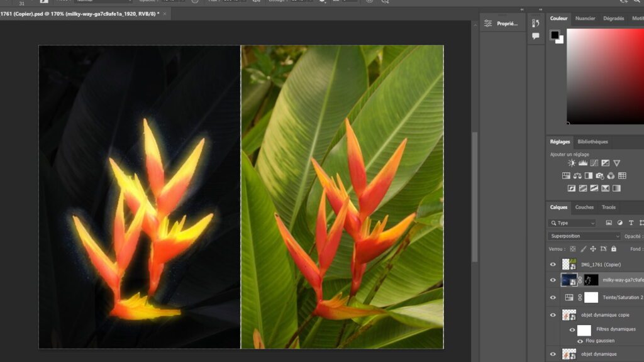
Task: Add a Black & White adjustment
Action: click(x=589, y=176)
